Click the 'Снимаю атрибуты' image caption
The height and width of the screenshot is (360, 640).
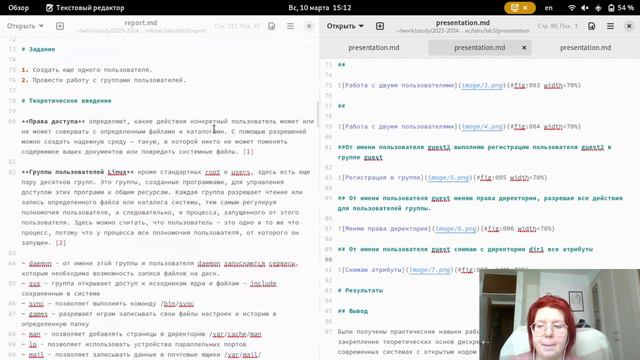coord(373,270)
